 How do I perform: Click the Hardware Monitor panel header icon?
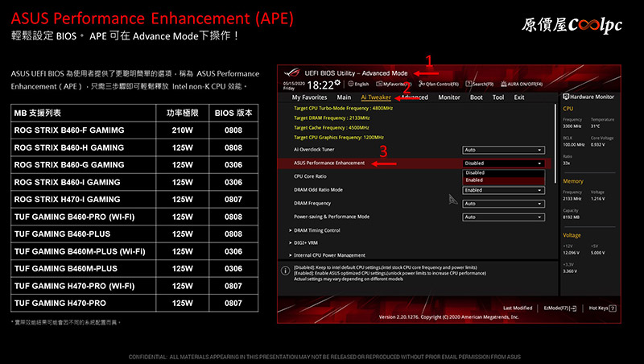point(566,97)
